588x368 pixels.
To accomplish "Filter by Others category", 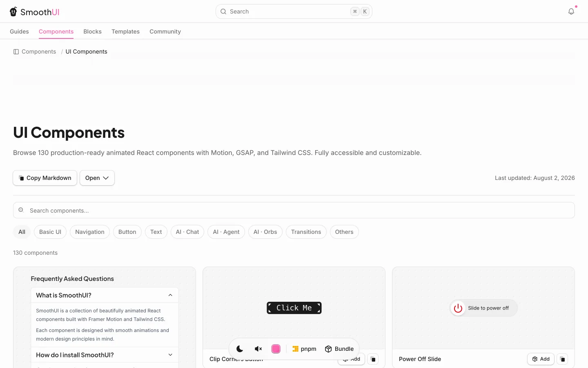I will coord(344,232).
